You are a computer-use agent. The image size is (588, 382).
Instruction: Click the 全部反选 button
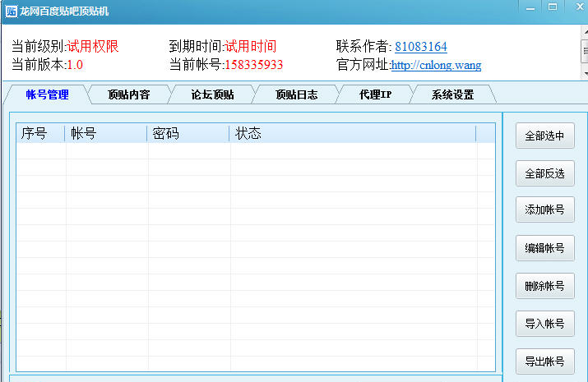click(545, 173)
